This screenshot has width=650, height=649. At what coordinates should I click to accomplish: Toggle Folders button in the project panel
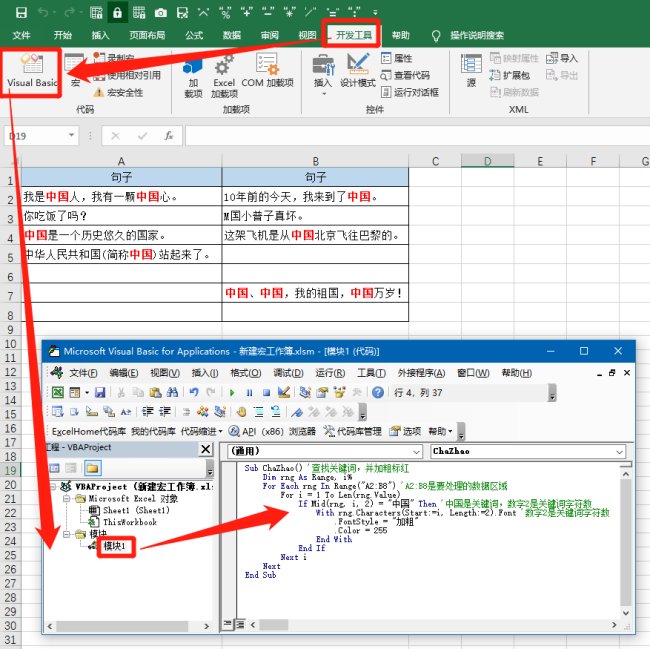pyautogui.click(x=92, y=468)
